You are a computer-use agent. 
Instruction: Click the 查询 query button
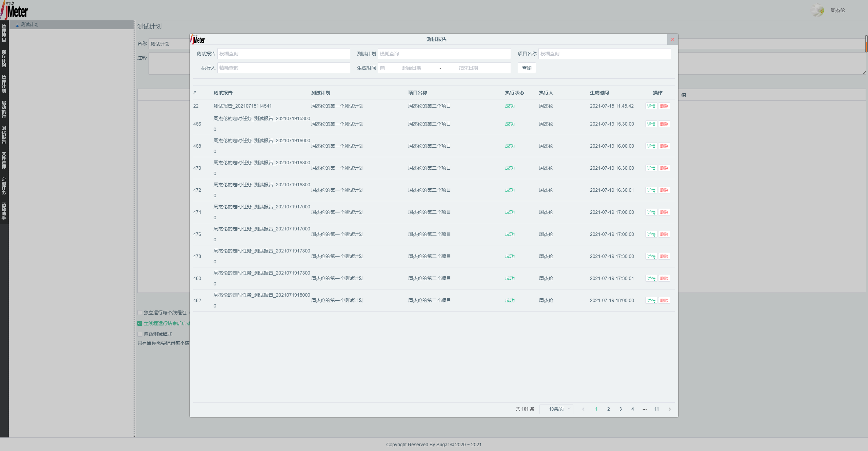tap(526, 68)
